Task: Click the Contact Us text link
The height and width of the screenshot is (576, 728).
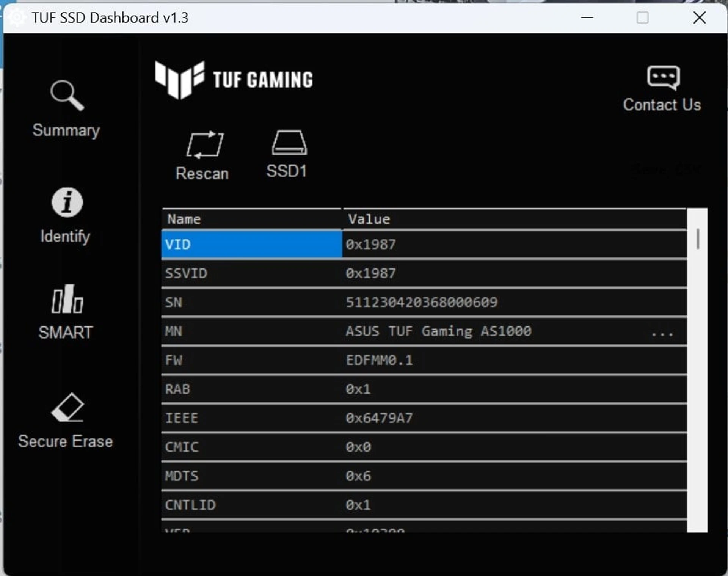Action: [x=662, y=105]
